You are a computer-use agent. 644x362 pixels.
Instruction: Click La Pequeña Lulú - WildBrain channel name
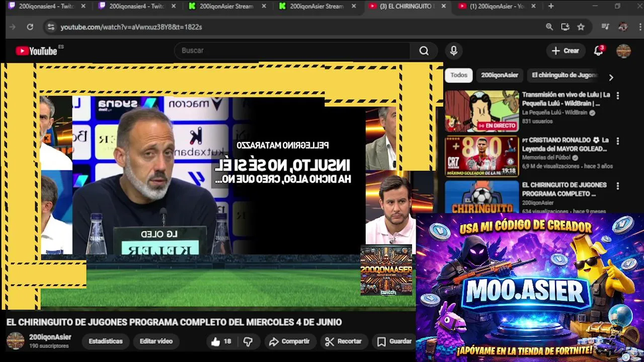(554, 113)
